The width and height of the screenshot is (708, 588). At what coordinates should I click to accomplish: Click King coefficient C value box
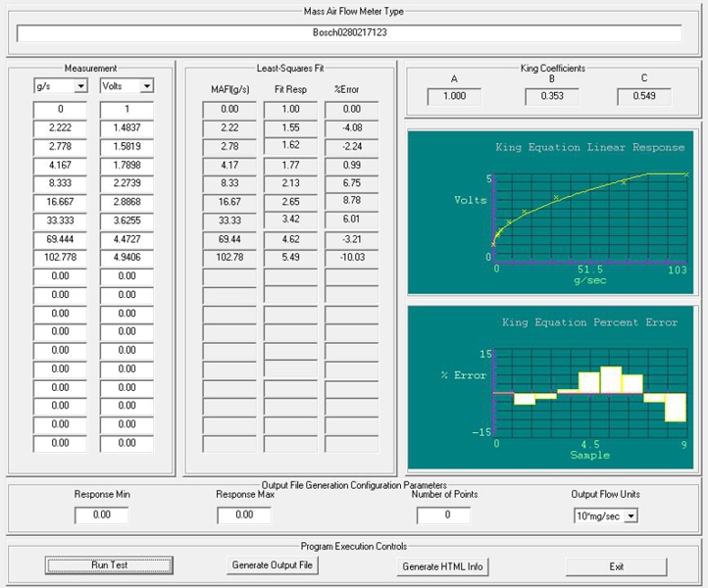coord(643,96)
